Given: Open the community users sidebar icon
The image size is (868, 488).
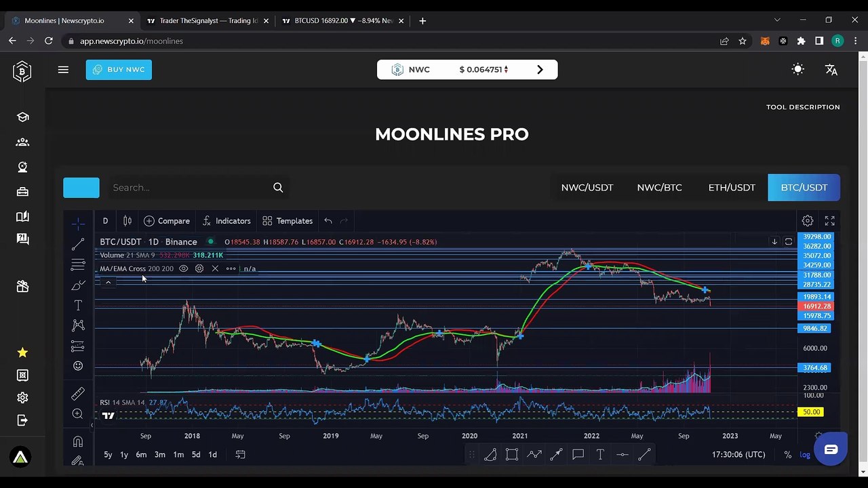Looking at the screenshot, I should tap(22, 142).
